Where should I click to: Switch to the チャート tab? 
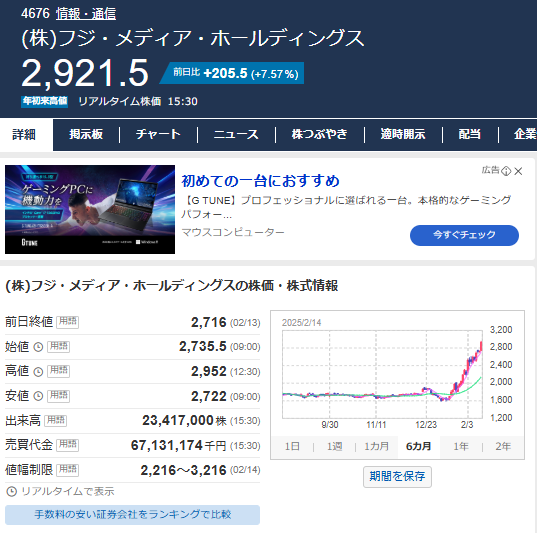[158, 134]
